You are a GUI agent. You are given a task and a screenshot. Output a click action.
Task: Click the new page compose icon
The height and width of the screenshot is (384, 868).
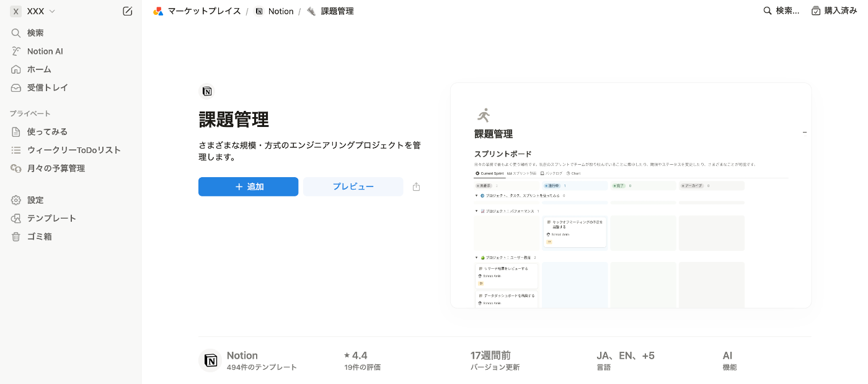128,11
